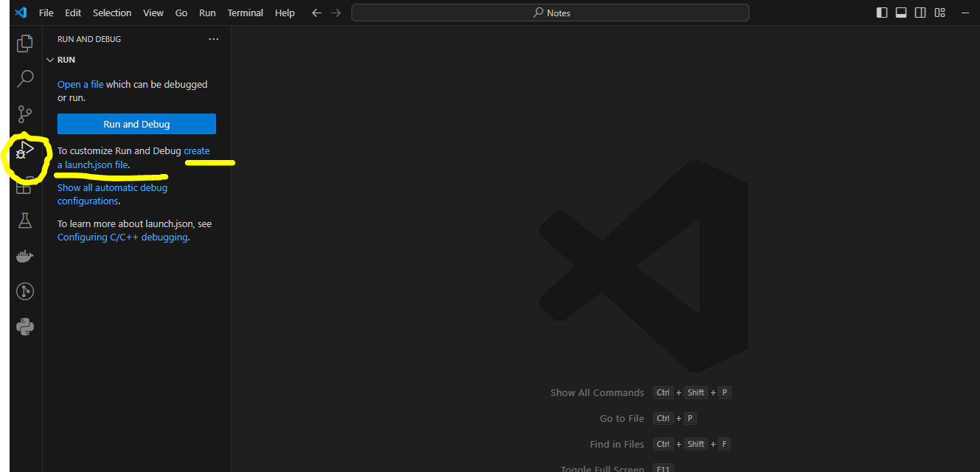Click Show all automatic debug configurations link
Image resolution: width=980 pixels, height=472 pixels.
pyautogui.click(x=112, y=194)
